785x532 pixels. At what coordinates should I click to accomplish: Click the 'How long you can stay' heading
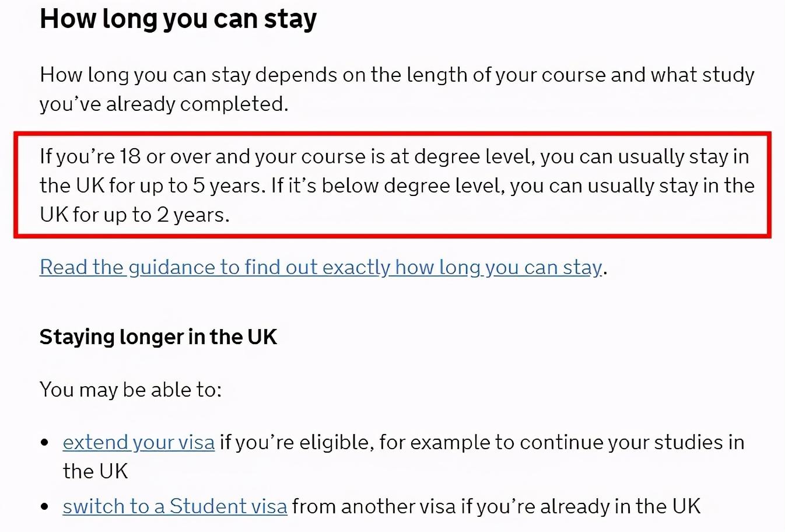tap(178, 19)
